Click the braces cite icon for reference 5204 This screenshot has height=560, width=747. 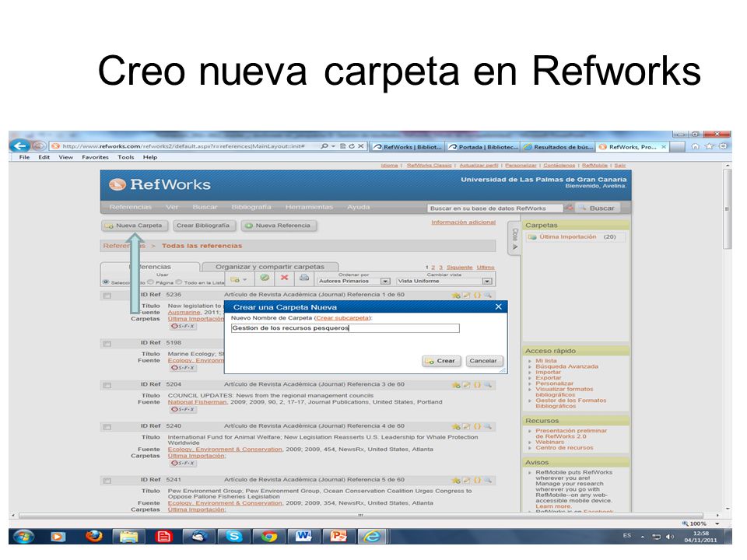477,385
